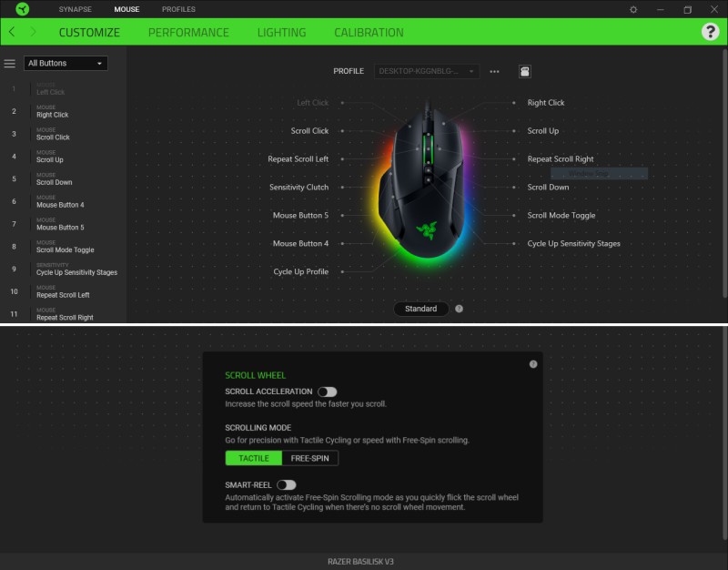Image resolution: width=728 pixels, height=570 pixels.
Task: Click Razer Basilisk V3 device name
Action: [360, 562]
